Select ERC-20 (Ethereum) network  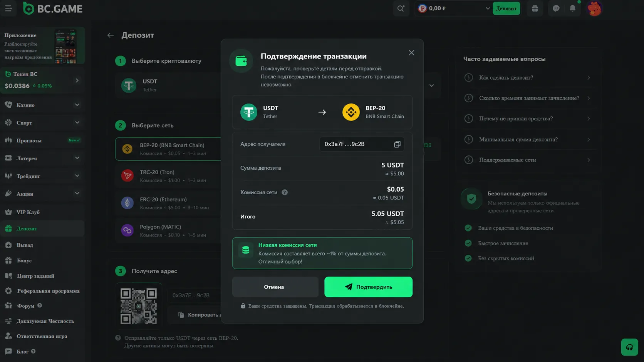tap(168, 203)
